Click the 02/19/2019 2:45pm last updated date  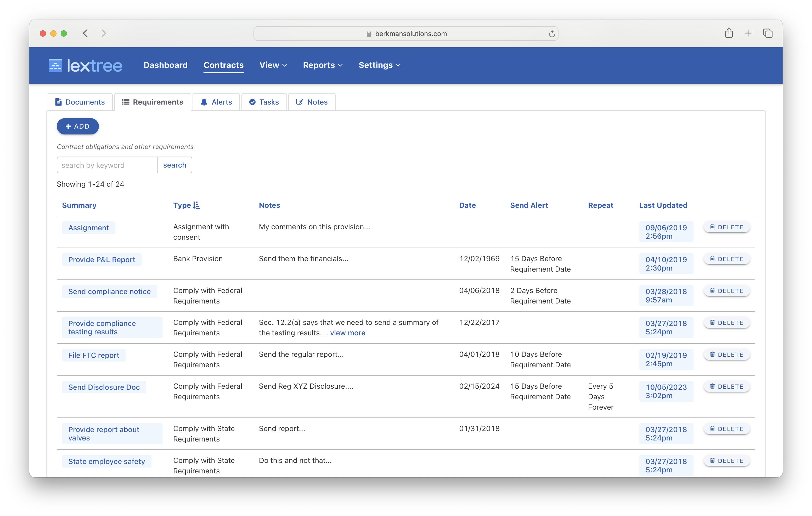coord(666,359)
